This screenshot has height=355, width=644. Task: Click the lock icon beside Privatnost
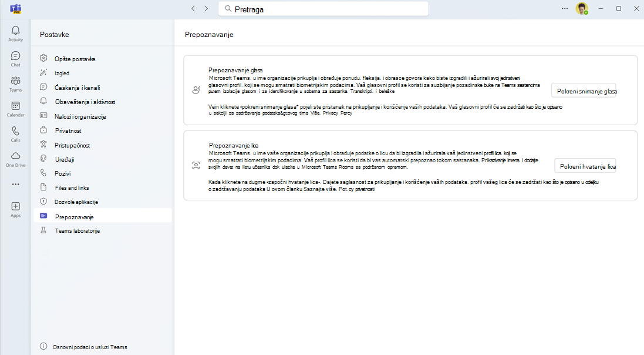[43, 130]
